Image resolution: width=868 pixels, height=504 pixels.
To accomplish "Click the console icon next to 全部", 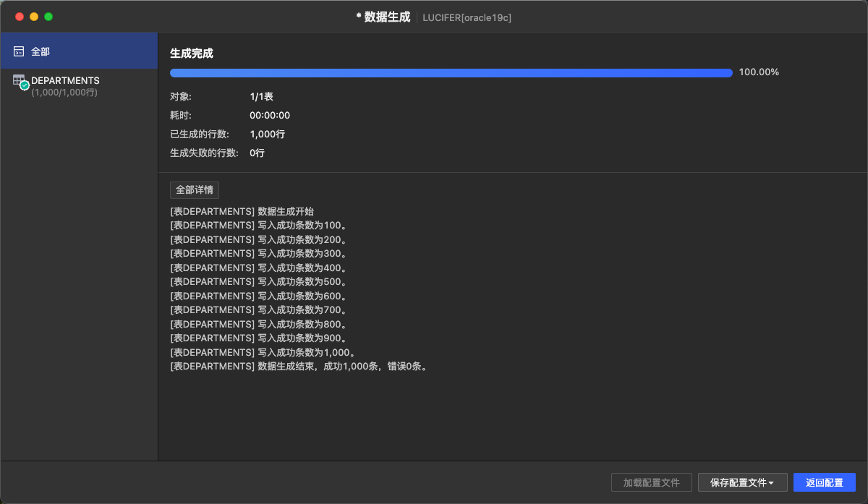I will [19, 52].
